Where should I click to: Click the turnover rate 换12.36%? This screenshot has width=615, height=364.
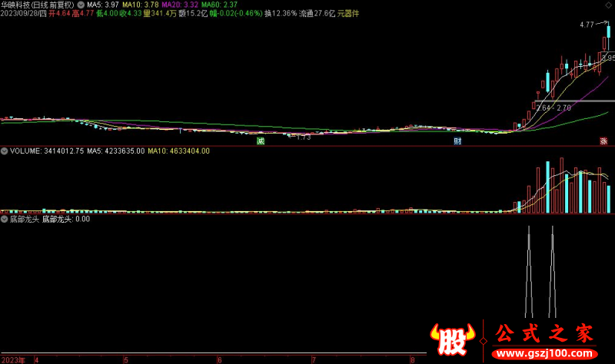pos(281,13)
